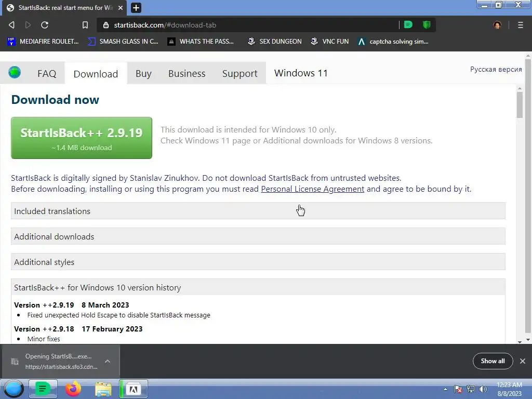This screenshot has height=399, width=532.
Task: Reload the page with refresh icon
Action: (x=45, y=25)
